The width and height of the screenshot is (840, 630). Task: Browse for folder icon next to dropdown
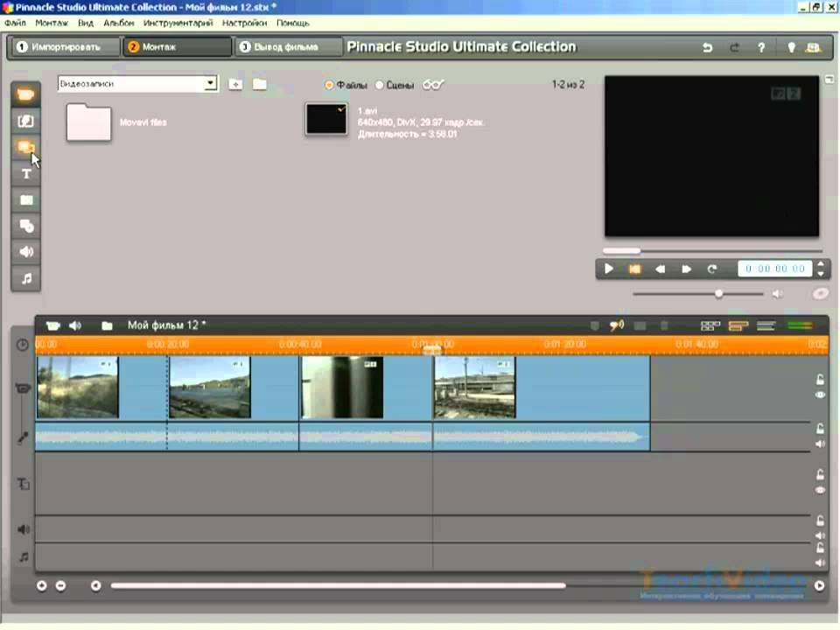260,84
